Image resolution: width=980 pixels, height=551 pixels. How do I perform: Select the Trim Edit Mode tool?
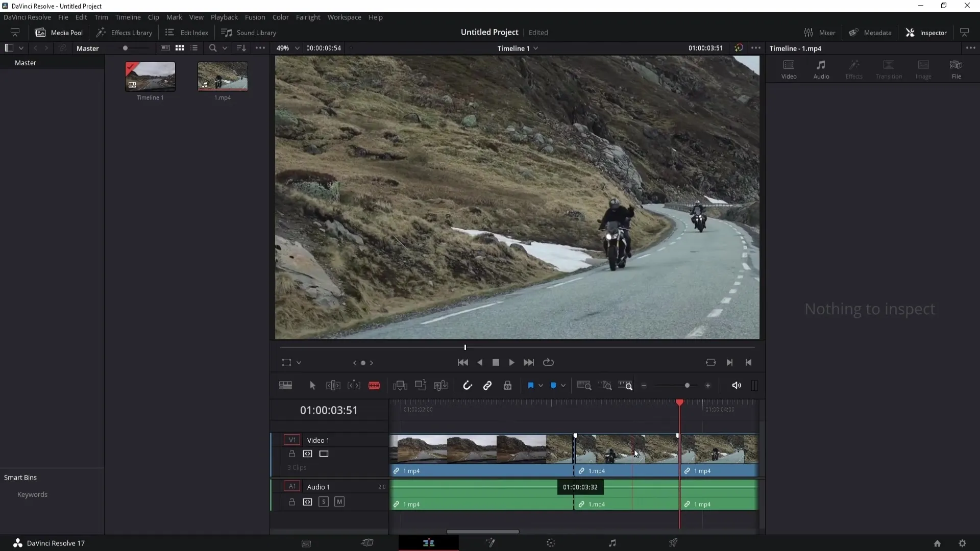333,386
